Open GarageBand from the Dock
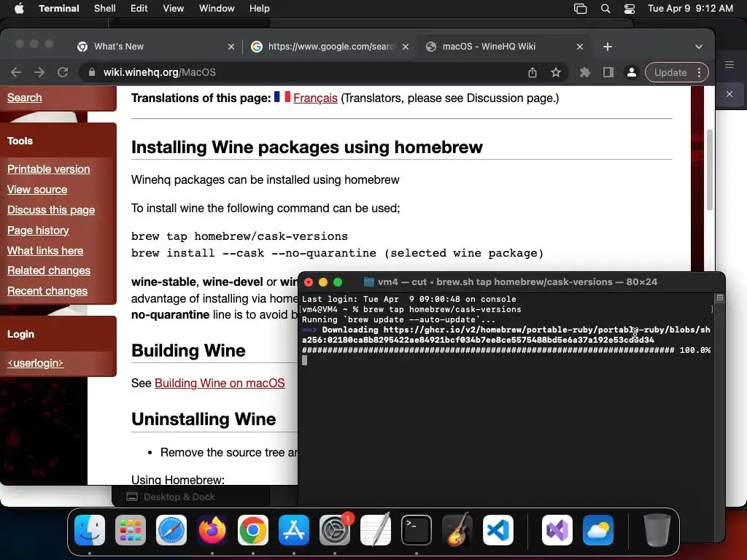Image resolution: width=747 pixels, height=560 pixels. (457, 530)
